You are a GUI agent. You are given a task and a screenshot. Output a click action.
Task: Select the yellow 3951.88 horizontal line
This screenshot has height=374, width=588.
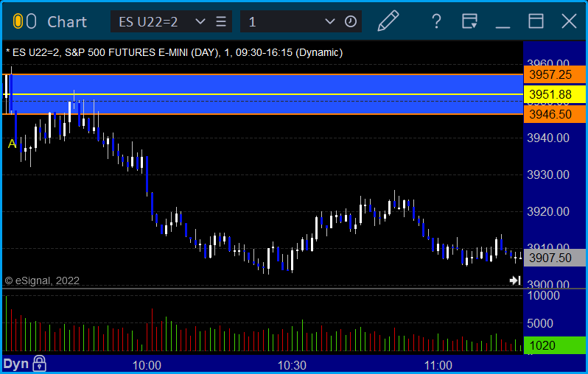point(262,94)
